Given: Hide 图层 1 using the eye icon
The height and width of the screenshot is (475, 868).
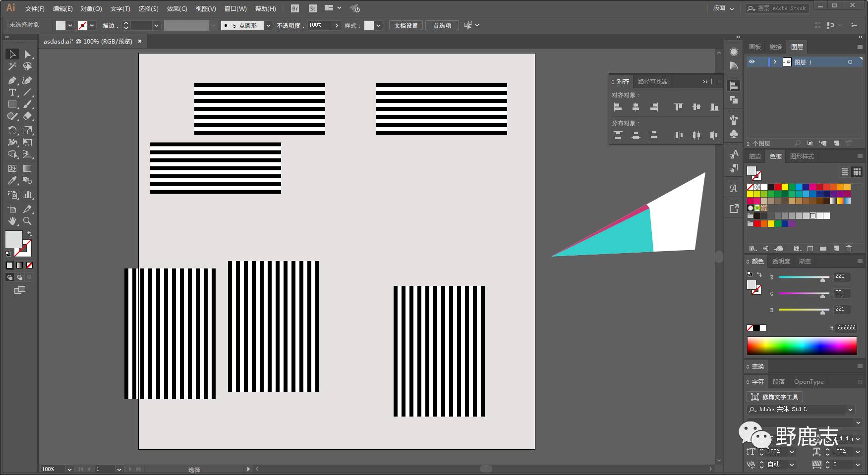Looking at the screenshot, I should click(x=752, y=62).
